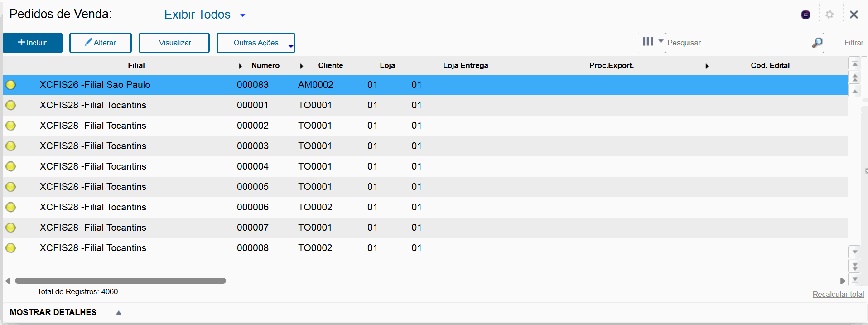Open the Filtrar link
This screenshot has width=868, height=325.
tap(854, 43)
